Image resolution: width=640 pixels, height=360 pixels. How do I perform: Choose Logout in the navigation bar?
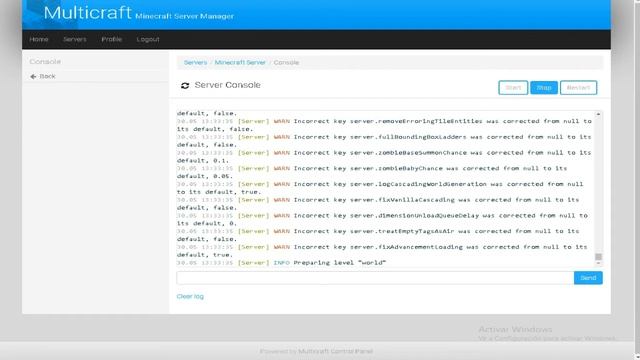(148, 39)
